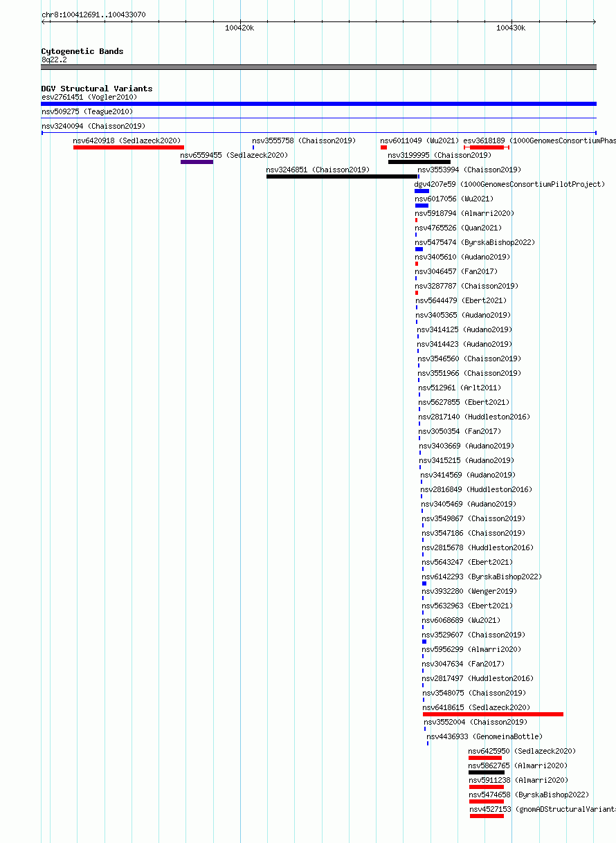Click the red bar under nsv6420918
The height and width of the screenshot is (843, 616).
tap(129, 147)
